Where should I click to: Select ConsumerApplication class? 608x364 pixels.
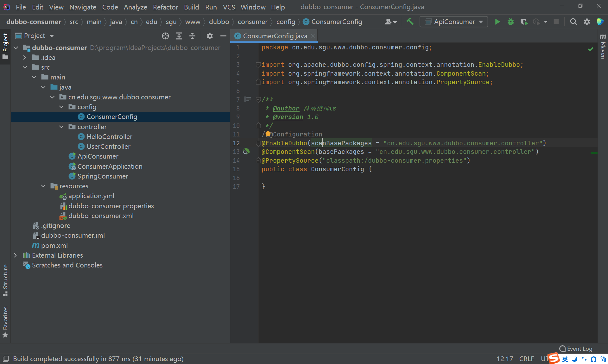pyautogui.click(x=110, y=166)
